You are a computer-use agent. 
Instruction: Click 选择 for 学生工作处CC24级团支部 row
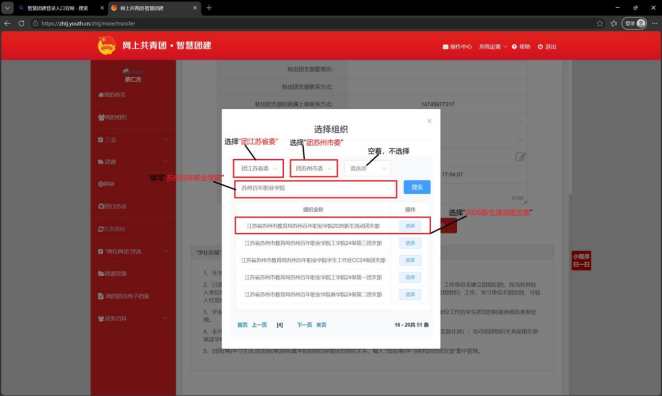click(x=410, y=260)
